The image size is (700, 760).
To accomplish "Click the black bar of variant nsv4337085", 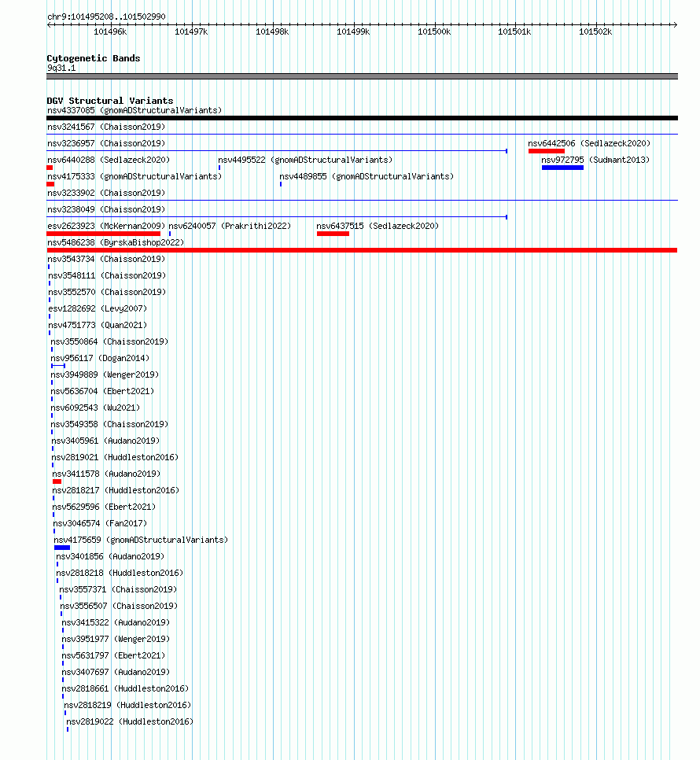I will tap(362, 118).
